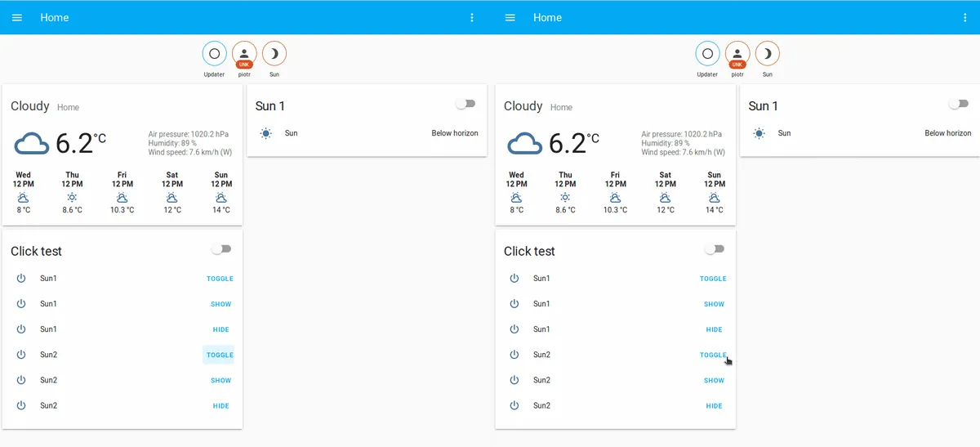
Task: Click 'Sun' entity name in left Sun 1 card
Action: tap(292, 133)
